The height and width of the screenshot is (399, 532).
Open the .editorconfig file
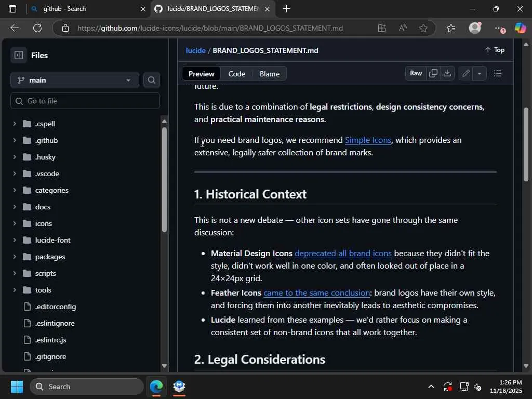pyautogui.click(x=55, y=307)
